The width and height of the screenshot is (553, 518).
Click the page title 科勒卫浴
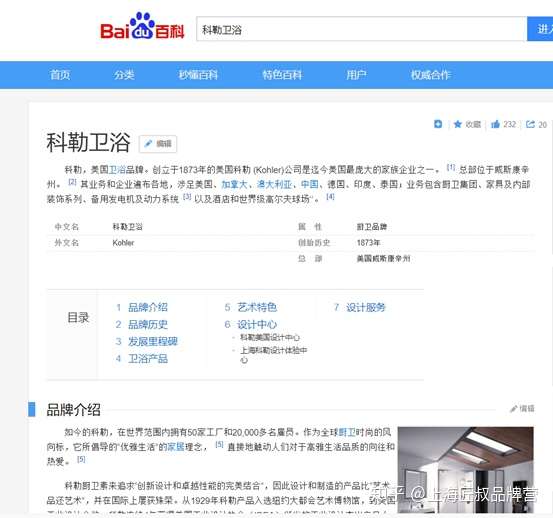tap(88, 142)
